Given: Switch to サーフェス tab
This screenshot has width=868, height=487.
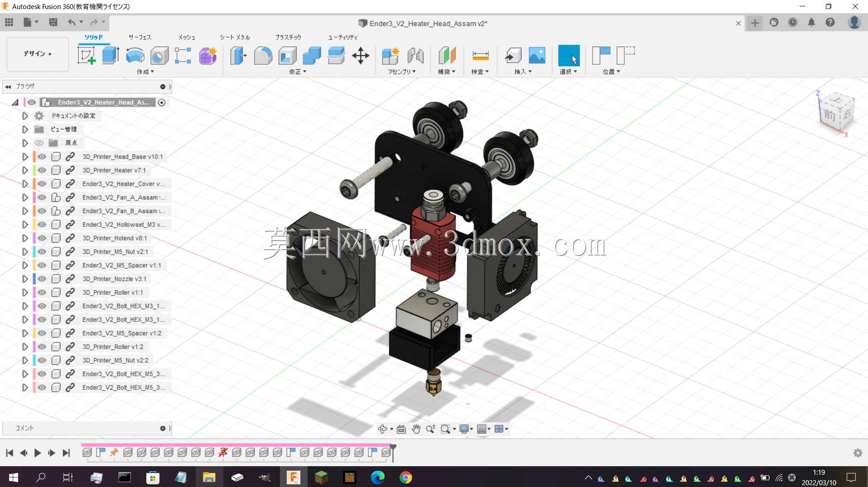Looking at the screenshot, I should [x=140, y=37].
